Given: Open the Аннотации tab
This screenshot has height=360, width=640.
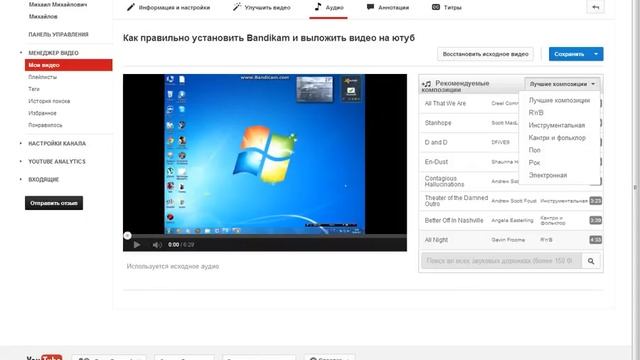Looking at the screenshot, I should [388, 7].
